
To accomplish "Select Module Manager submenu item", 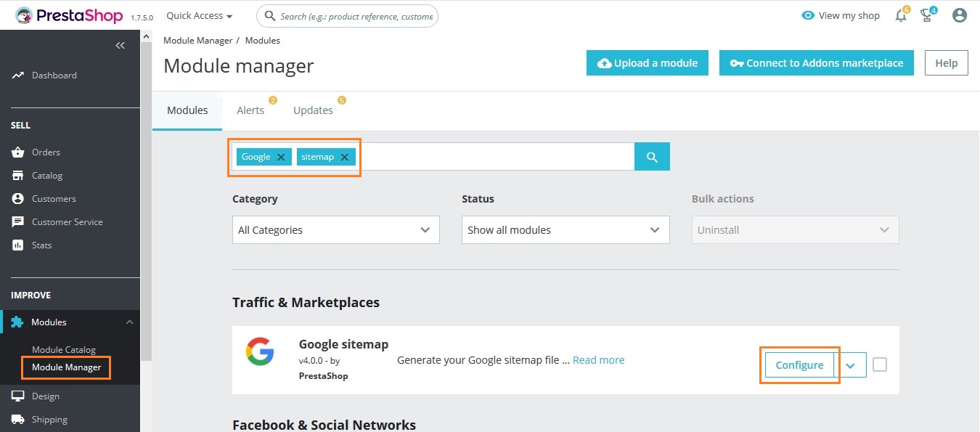I will tap(67, 367).
